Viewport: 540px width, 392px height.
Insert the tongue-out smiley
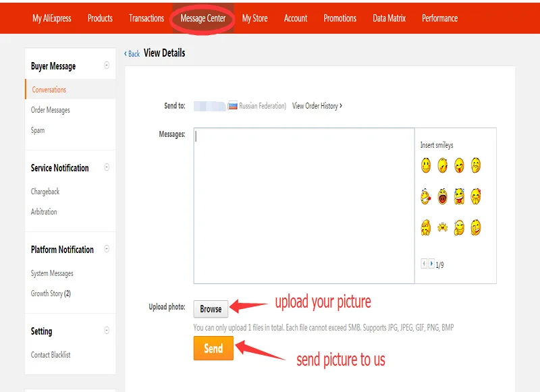pos(459,165)
